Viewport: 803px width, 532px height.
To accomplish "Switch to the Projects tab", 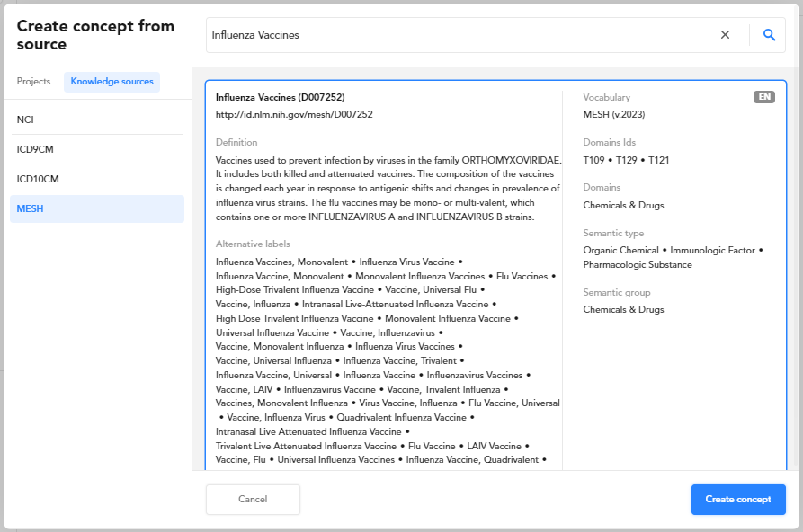I will click(34, 82).
